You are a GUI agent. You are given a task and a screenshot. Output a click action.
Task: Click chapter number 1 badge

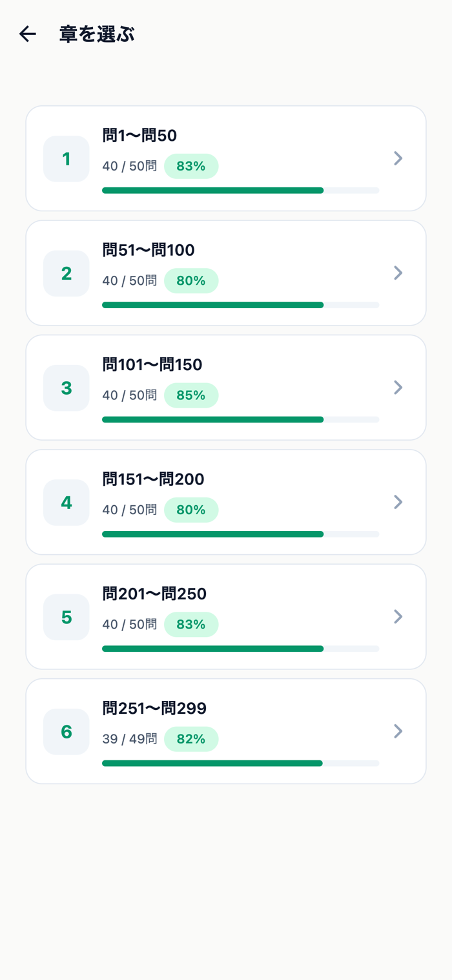click(67, 159)
